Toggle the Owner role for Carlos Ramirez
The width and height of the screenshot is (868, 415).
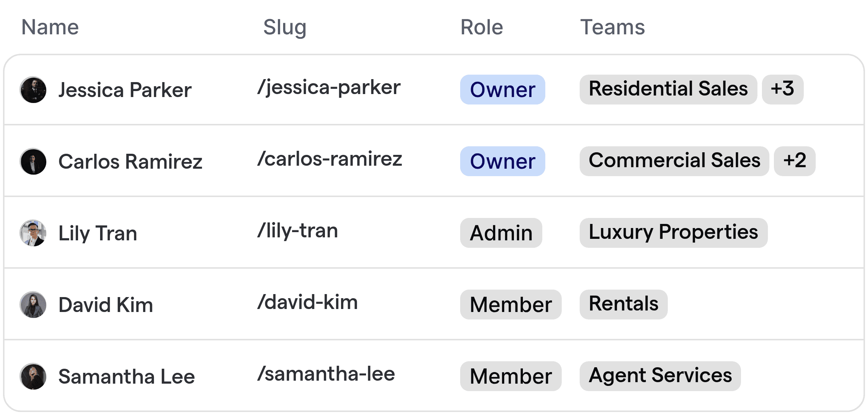502,161
